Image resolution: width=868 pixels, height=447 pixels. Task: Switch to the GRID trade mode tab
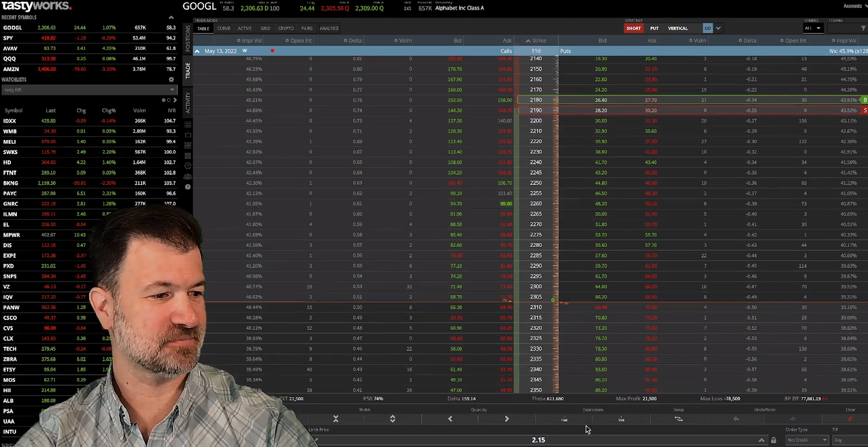pos(265,28)
